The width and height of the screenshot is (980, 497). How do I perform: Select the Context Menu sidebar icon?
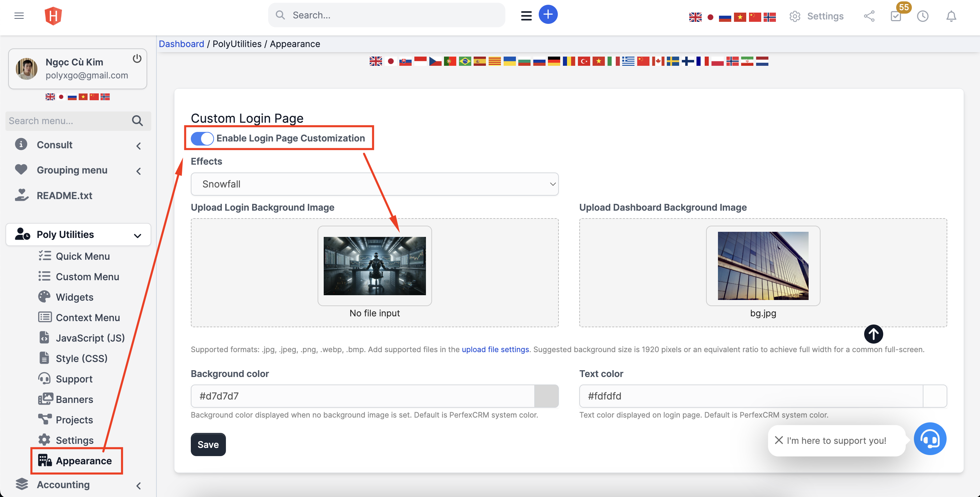tap(45, 317)
